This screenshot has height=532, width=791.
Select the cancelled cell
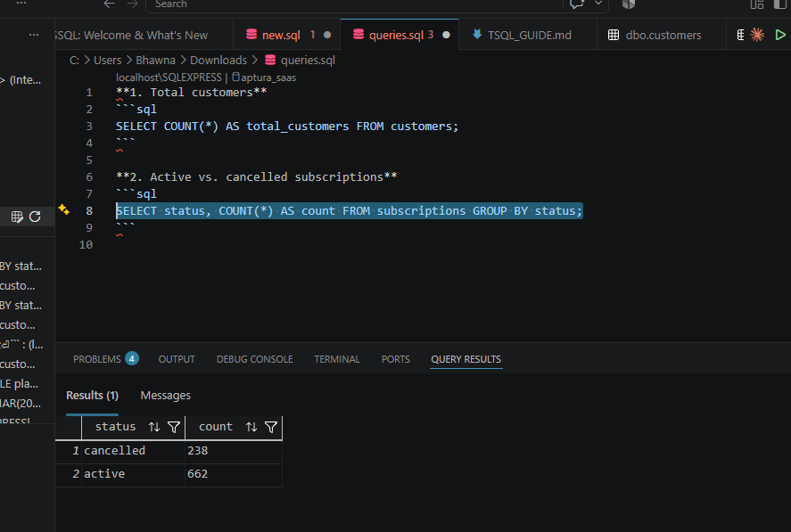coord(133,450)
